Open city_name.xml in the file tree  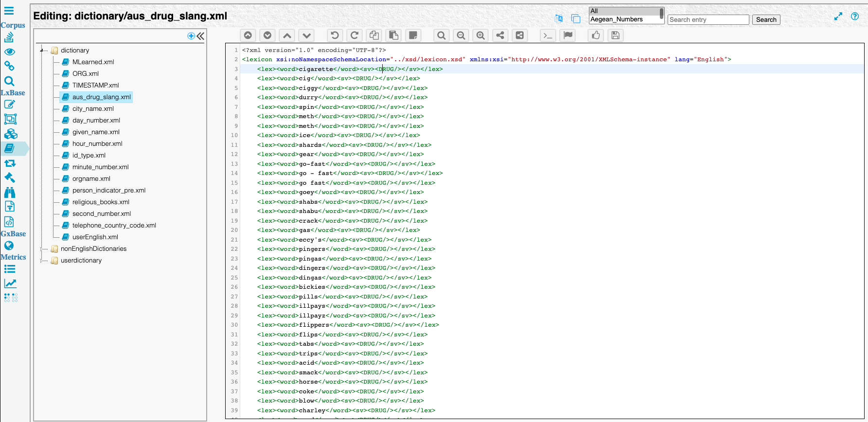point(93,109)
